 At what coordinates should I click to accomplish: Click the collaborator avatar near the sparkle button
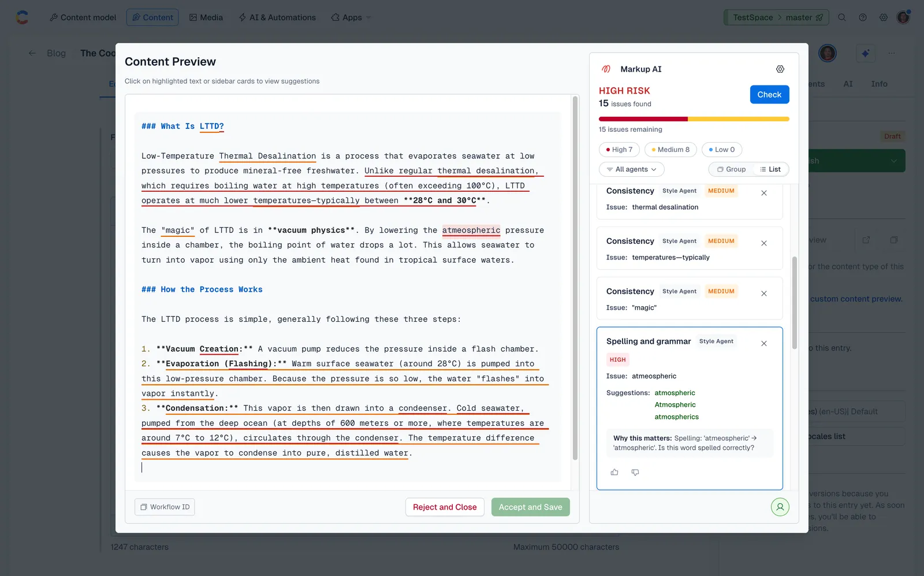(x=828, y=53)
